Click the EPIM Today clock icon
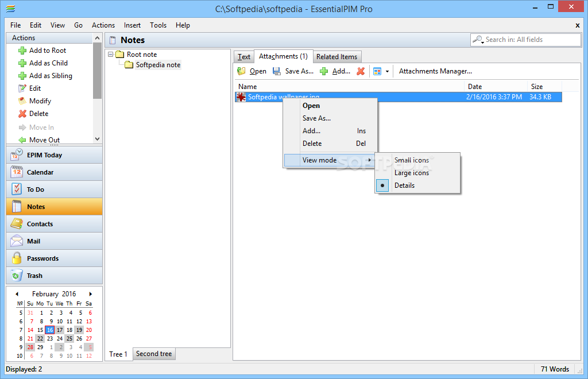 [17, 155]
